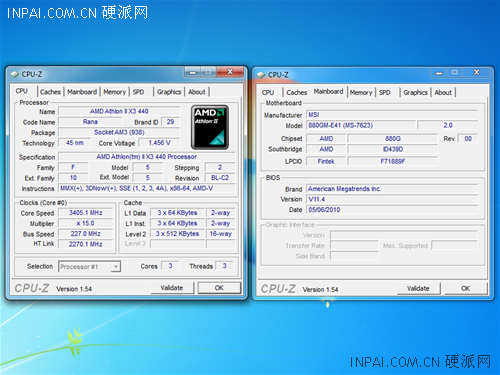The width and height of the screenshot is (500, 375).
Task: Click the Stepping value 2
Action: pos(220,167)
